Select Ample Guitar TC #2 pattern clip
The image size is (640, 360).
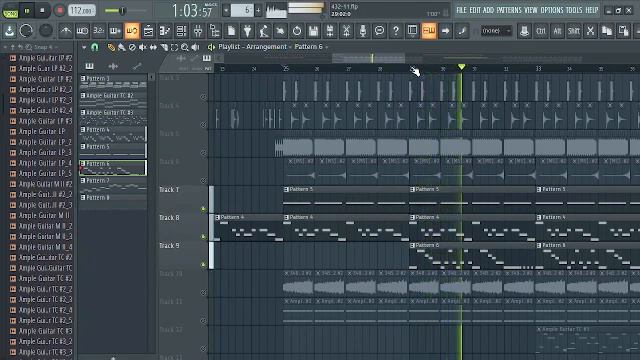113,100
